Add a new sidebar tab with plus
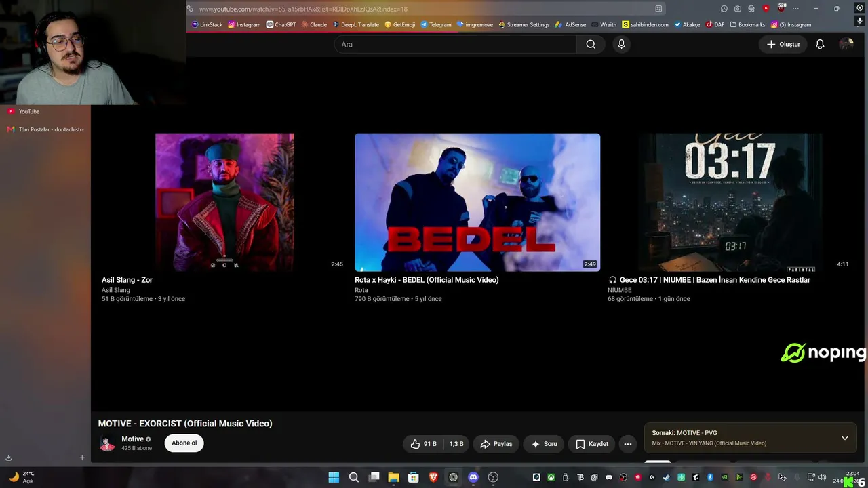 pos(82,457)
